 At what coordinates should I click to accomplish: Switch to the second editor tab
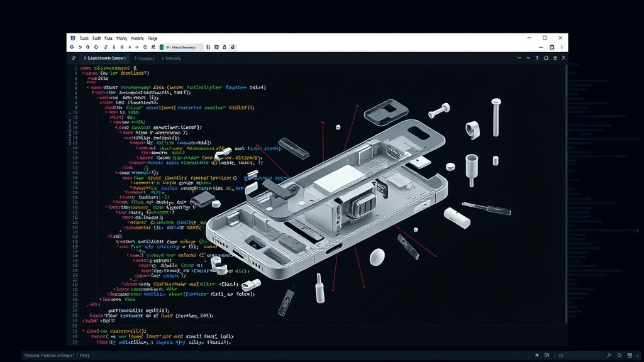click(145, 58)
